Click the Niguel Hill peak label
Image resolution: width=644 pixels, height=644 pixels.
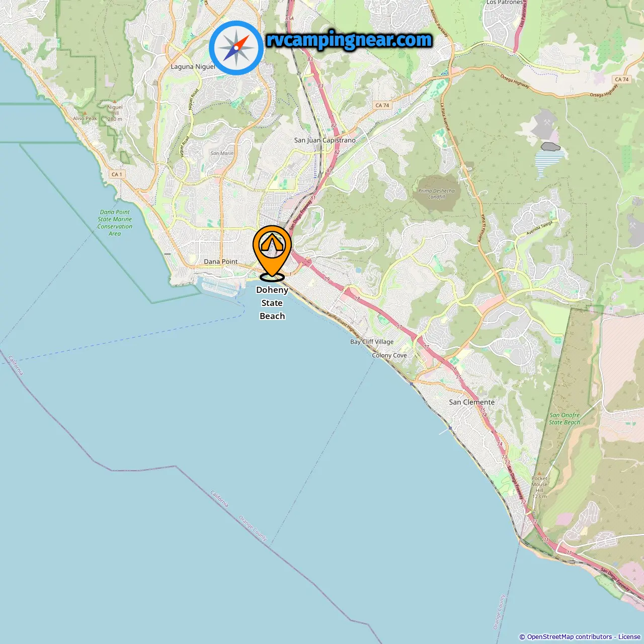pyautogui.click(x=115, y=113)
